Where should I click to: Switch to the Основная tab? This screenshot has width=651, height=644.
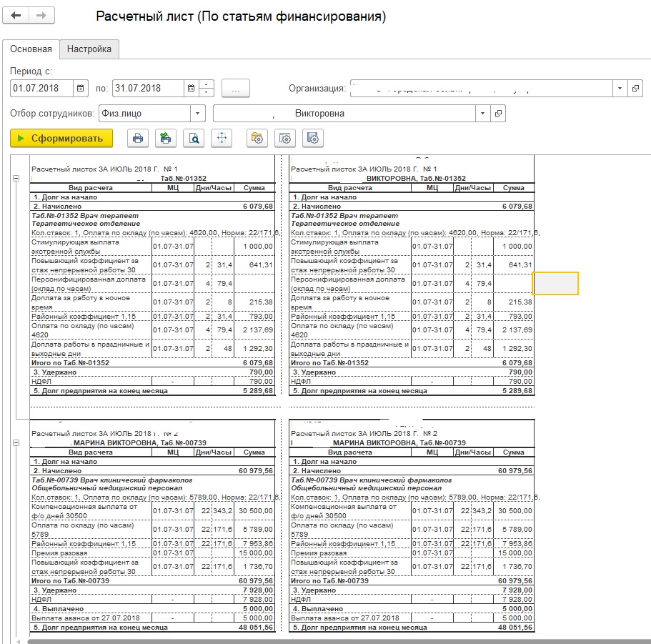[x=31, y=49]
